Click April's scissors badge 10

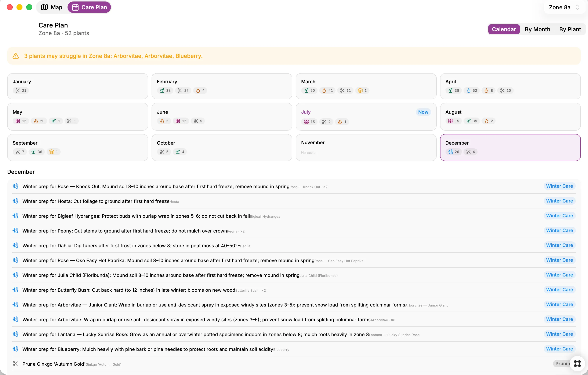tap(505, 90)
